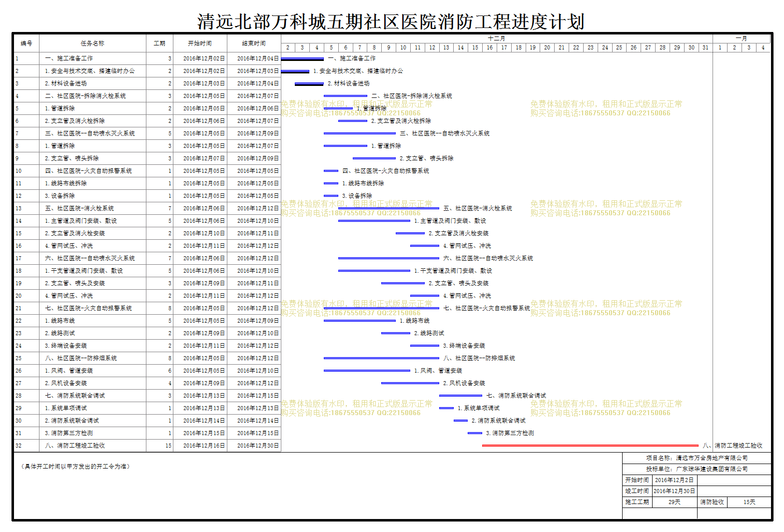Click the 消防验收 label in the footer
The width and height of the screenshot is (784, 532).
[x=712, y=502]
